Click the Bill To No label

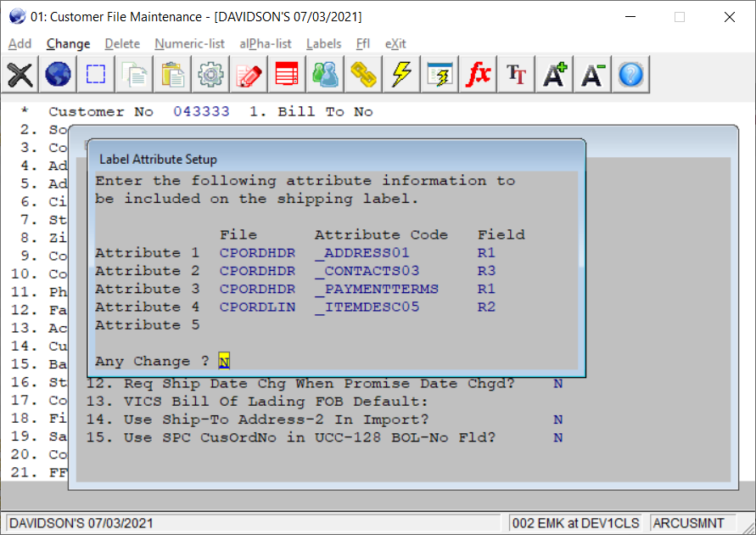pyautogui.click(x=325, y=111)
